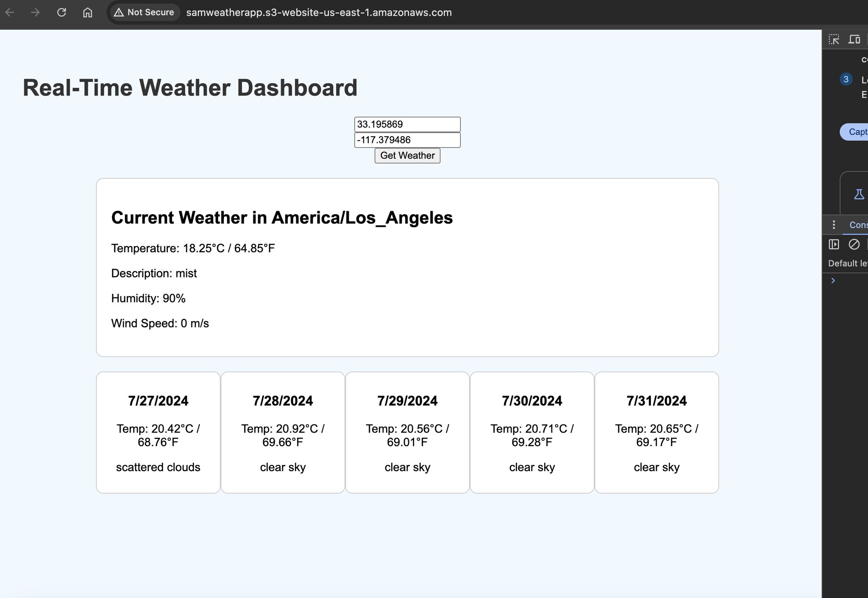The width and height of the screenshot is (868, 598).
Task: Reload the page with the refresh icon
Action: coord(62,13)
